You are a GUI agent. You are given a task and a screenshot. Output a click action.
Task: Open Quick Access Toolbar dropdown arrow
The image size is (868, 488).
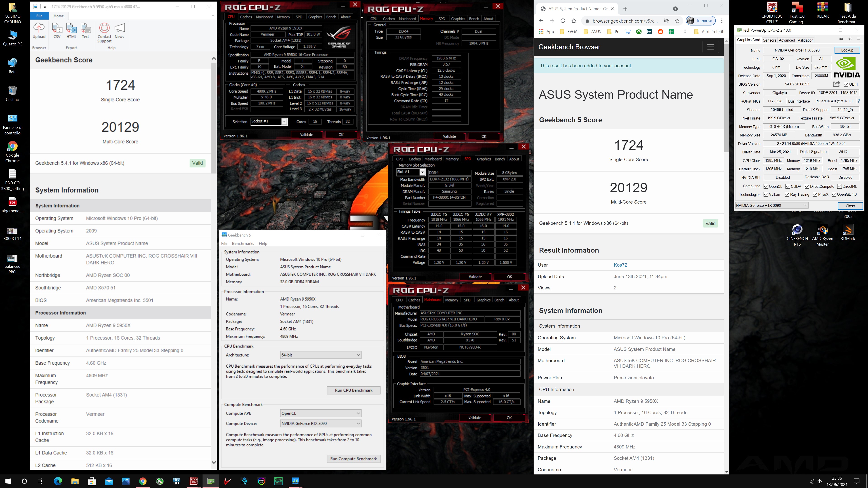[x=45, y=6]
